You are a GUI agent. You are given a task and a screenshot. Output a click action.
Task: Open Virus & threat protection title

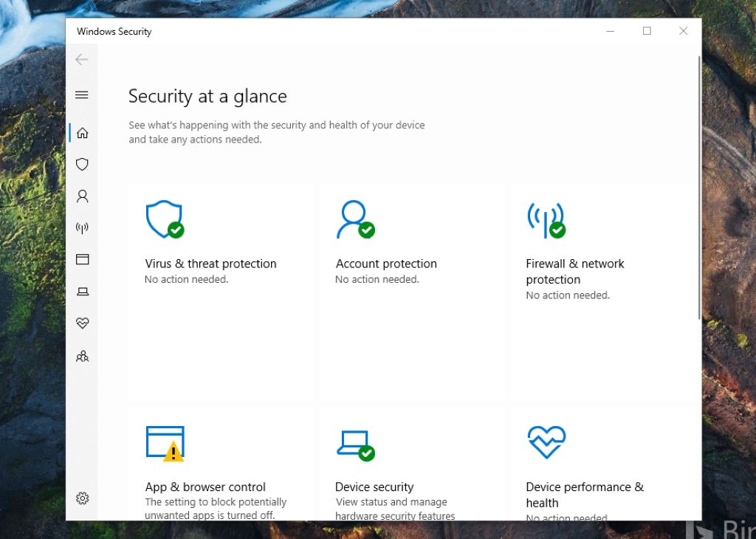pos(210,264)
